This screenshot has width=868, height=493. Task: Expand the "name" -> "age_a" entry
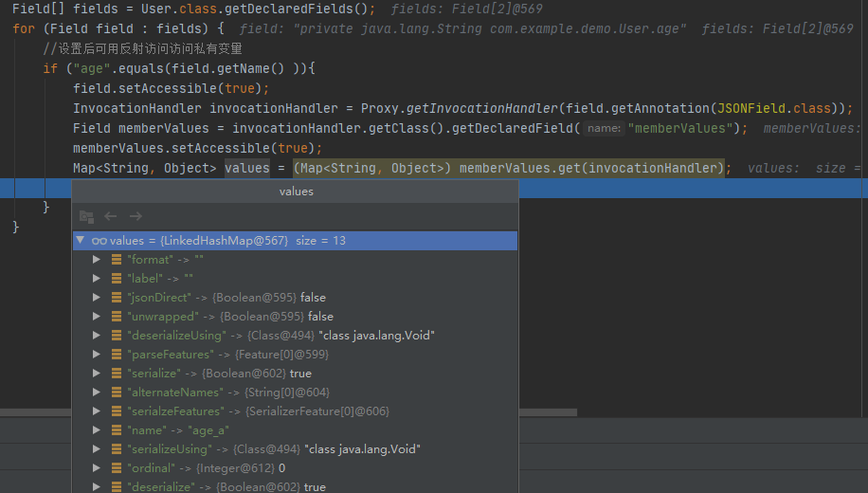click(97, 429)
